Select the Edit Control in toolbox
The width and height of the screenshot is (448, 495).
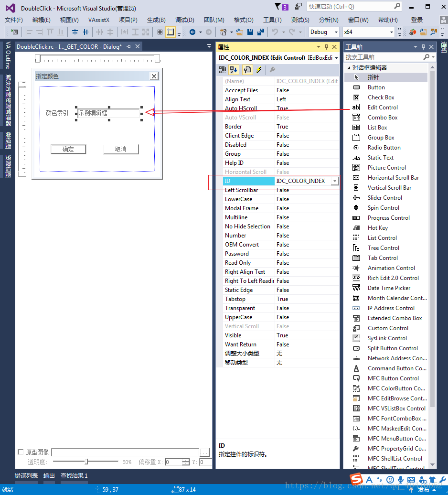pos(386,108)
